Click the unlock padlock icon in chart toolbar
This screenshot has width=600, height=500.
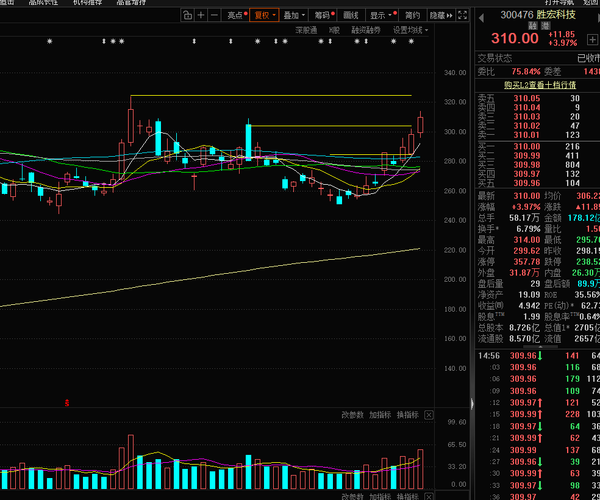click(187, 15)
